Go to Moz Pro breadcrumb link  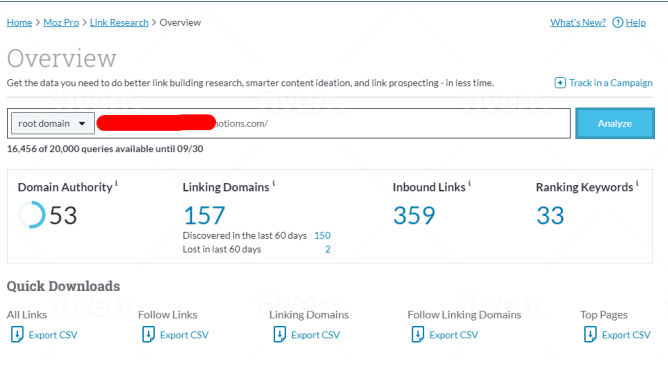(61, 23)
